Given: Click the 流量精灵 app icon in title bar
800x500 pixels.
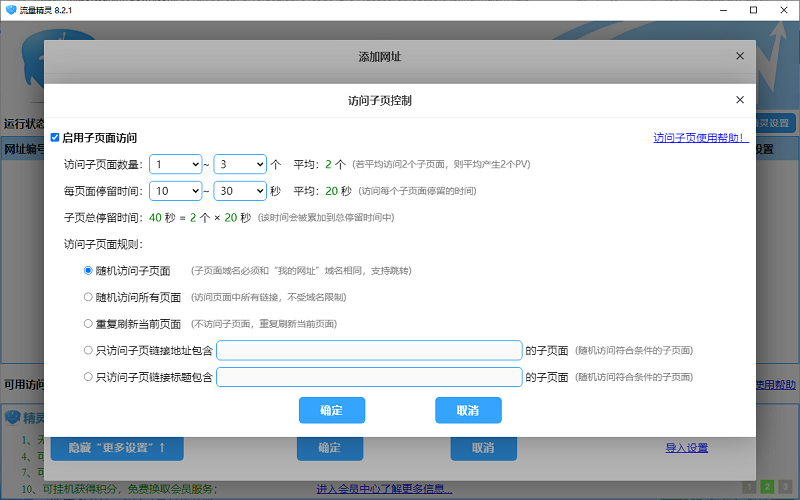Looking at the screenshot, I should (11, 10).
